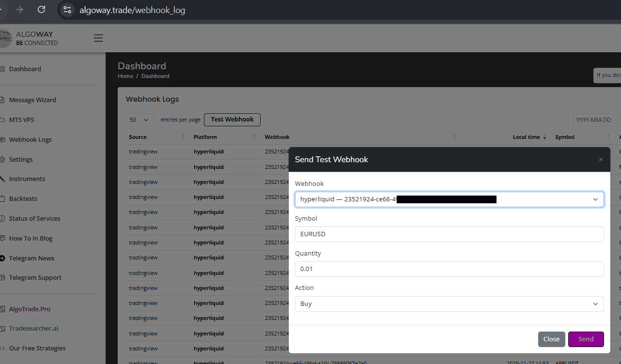621x364 pixels.
Task: Open site information icon in address bar
Action: [x=67, y=10]
